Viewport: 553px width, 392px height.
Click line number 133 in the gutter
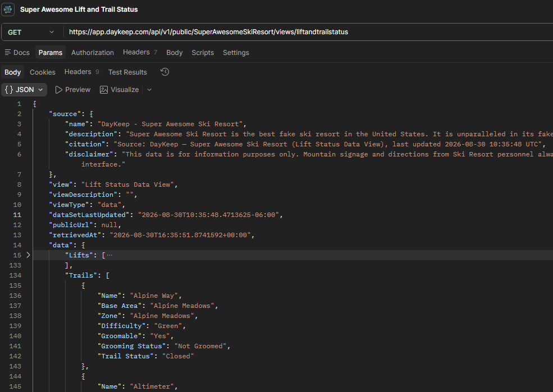coord(15,265)
